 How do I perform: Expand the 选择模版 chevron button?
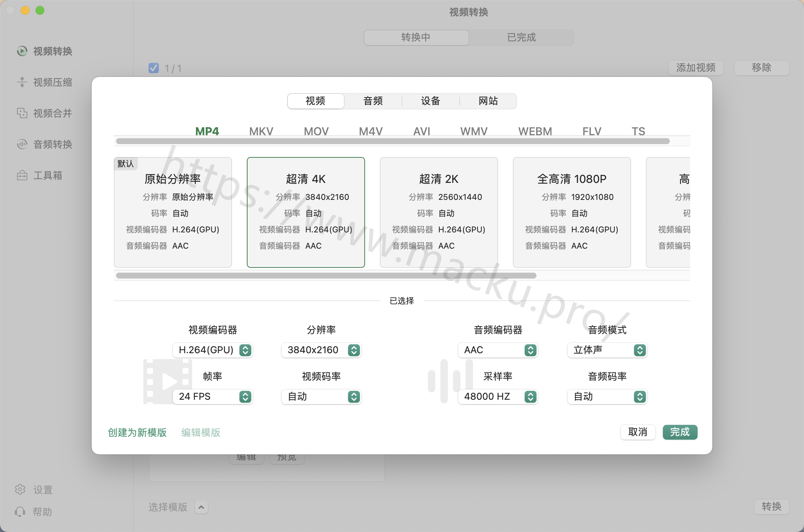tap(201, 507)
